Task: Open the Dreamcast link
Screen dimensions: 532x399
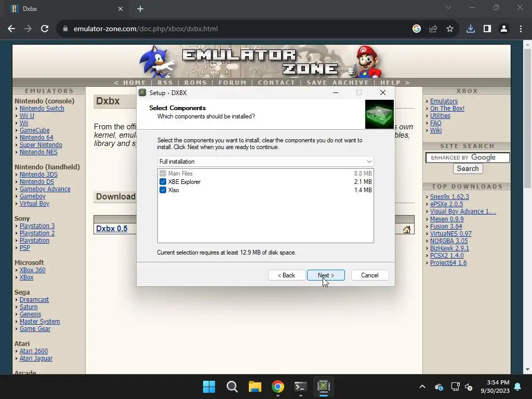Action: 34,300
